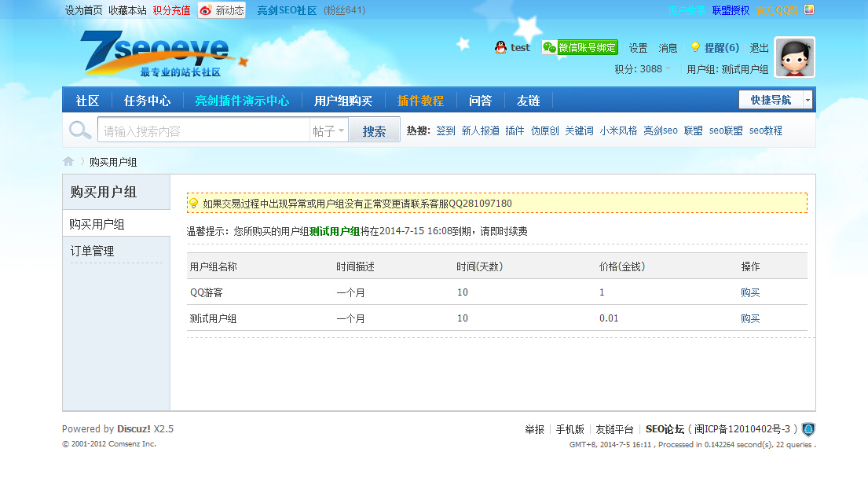
Task: Click the WeChat account binding icon
Action: click(x=549, y=47)
